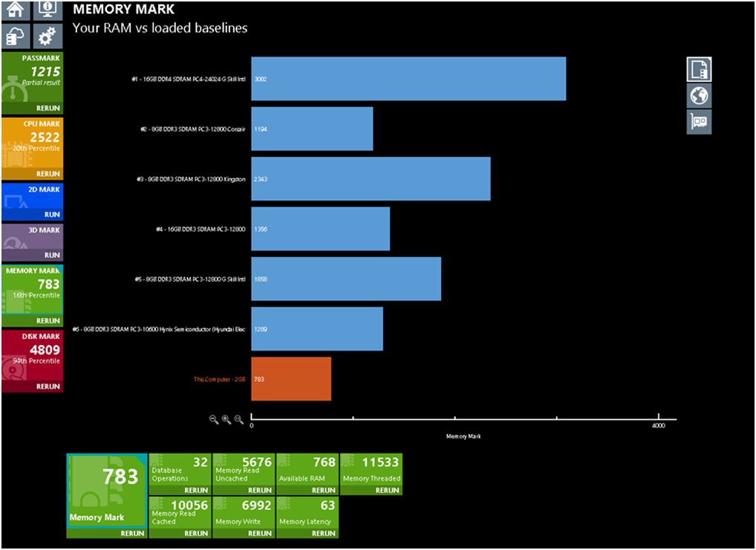Click the blue bar with value 1194
Image resolution: width=756 pixels, height=550 pixels.
312,129
